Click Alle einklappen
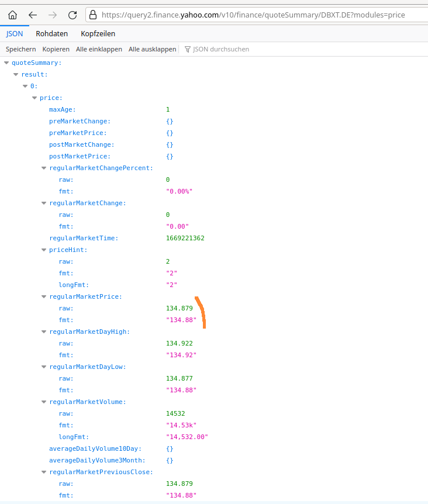The height and width of the screenshot is (504, 428). click(99, 49)
